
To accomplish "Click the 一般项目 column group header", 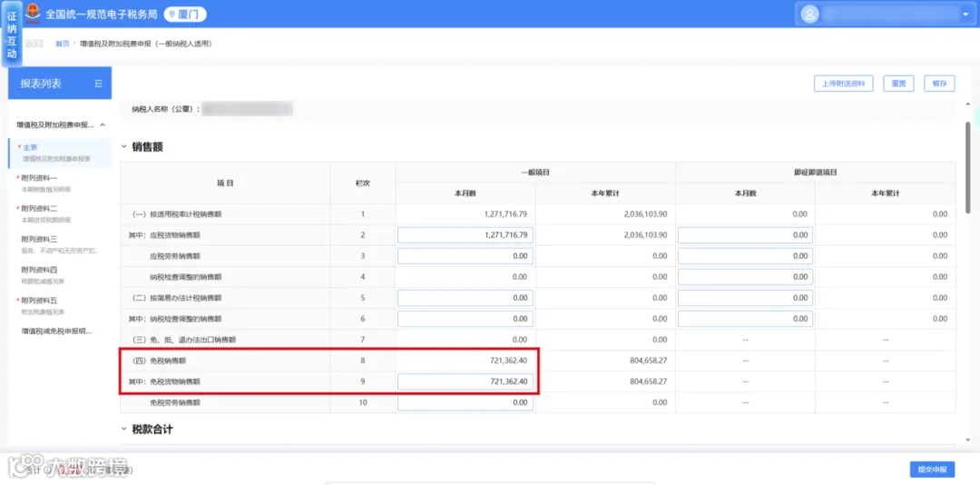I will click(x=535, y=172).
